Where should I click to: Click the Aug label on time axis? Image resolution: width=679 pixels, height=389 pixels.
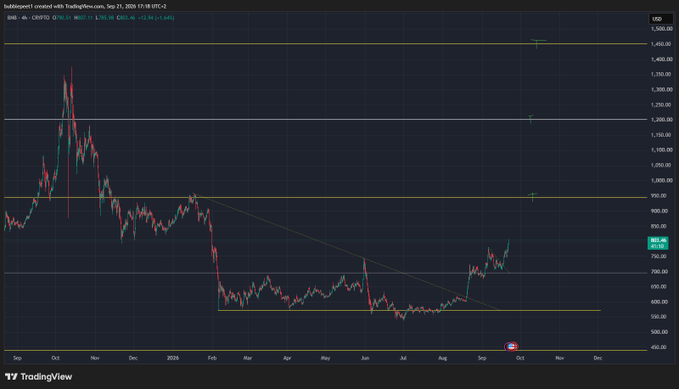pyautogui.click(x=442, y=358)
